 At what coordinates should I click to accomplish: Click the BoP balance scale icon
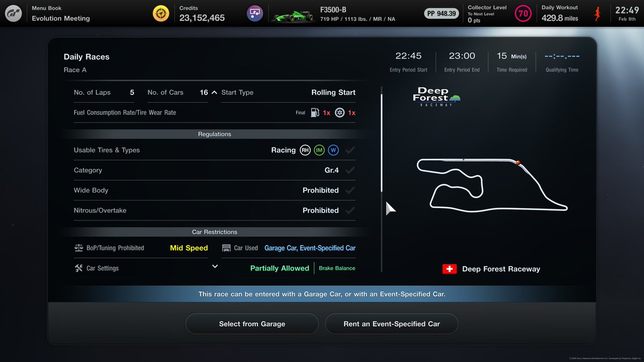(78, 248)
